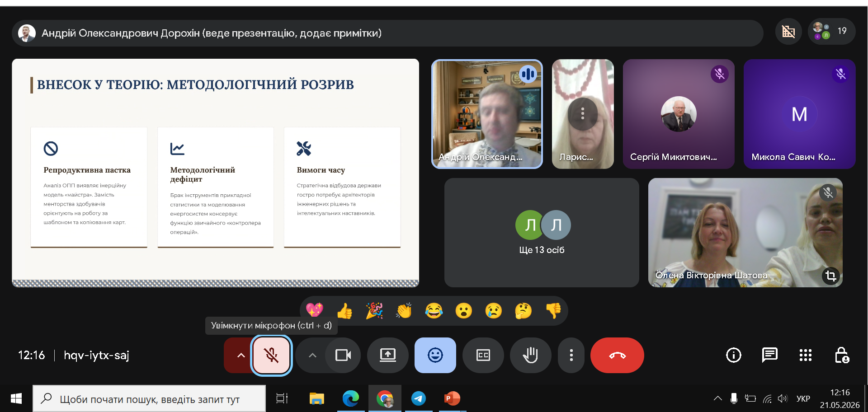Switch УКР input language
The image size is (868, 412).
(803, 398)
